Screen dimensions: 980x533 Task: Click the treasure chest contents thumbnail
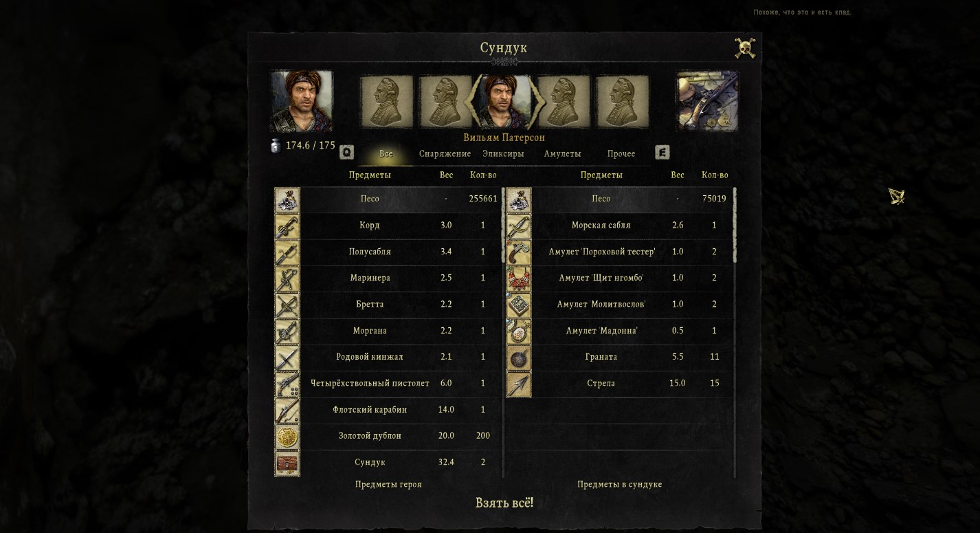click(x=707, y=100)
